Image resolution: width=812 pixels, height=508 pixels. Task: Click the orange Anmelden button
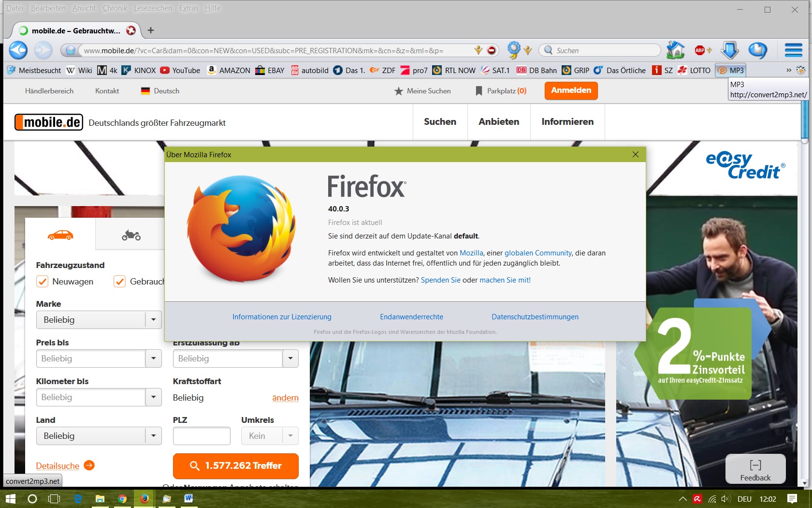pos(571,90)
